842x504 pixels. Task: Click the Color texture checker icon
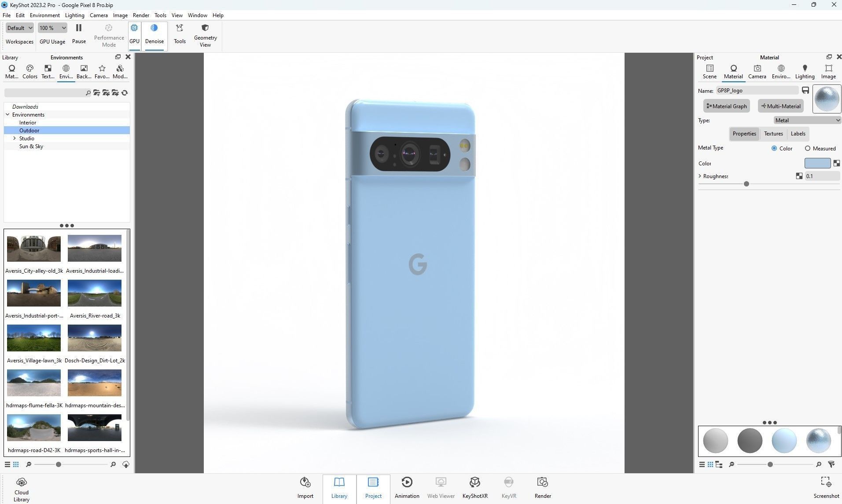[x=836, y=163]
